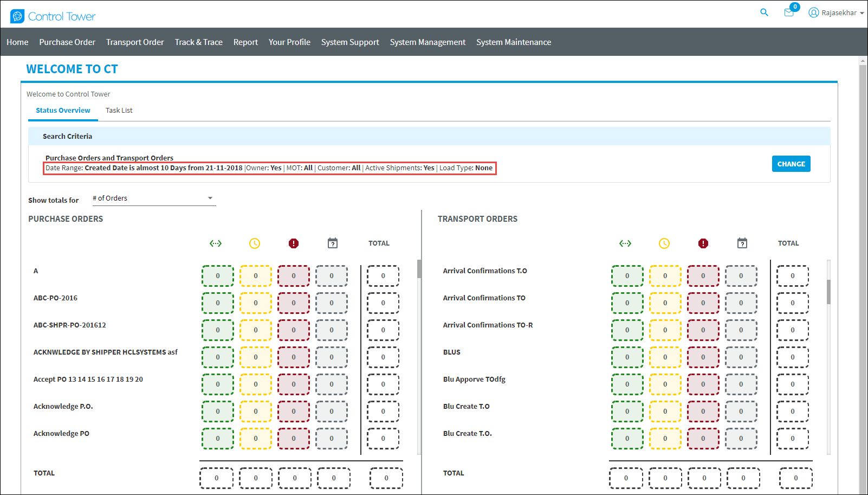
Task: Click grey count box for Acknowledge P.O.
Action: pyautogui.click(x=332, y=412)
